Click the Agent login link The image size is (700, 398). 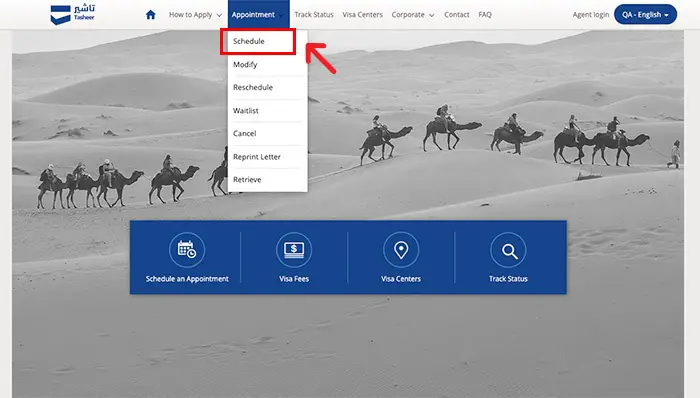tap(591, 15)
